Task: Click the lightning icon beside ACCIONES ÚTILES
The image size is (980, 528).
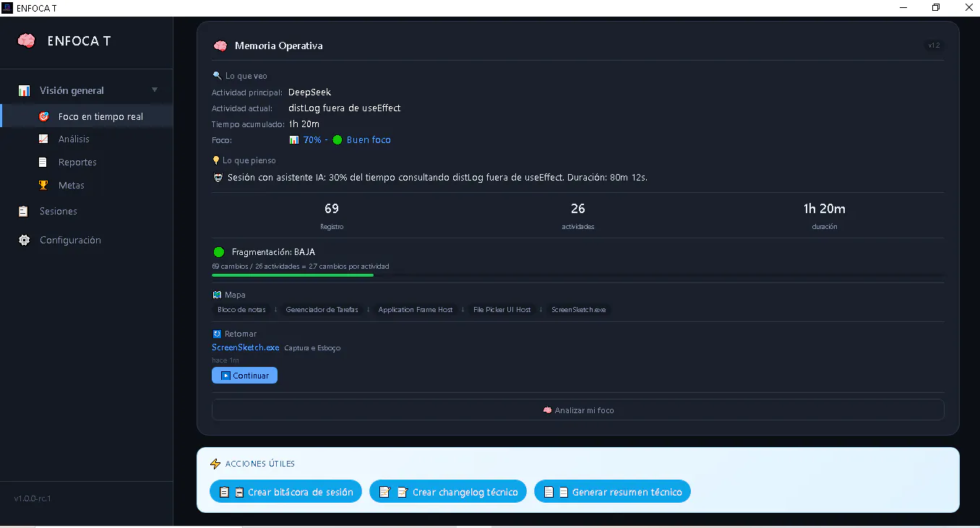Action: [x=215, y=464]
